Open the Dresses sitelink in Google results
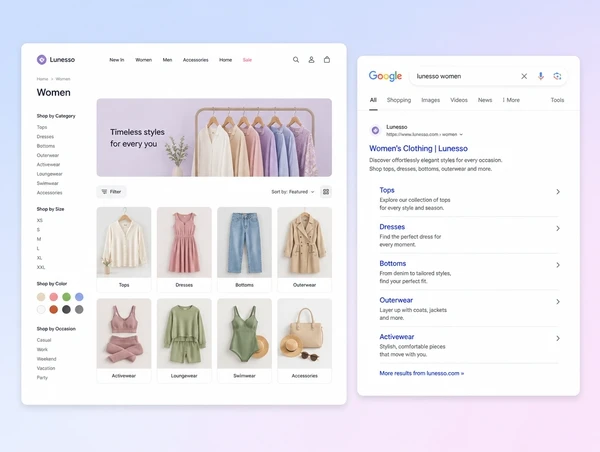Viewport: 600px width, 452px height. click(x=392, y=227)
